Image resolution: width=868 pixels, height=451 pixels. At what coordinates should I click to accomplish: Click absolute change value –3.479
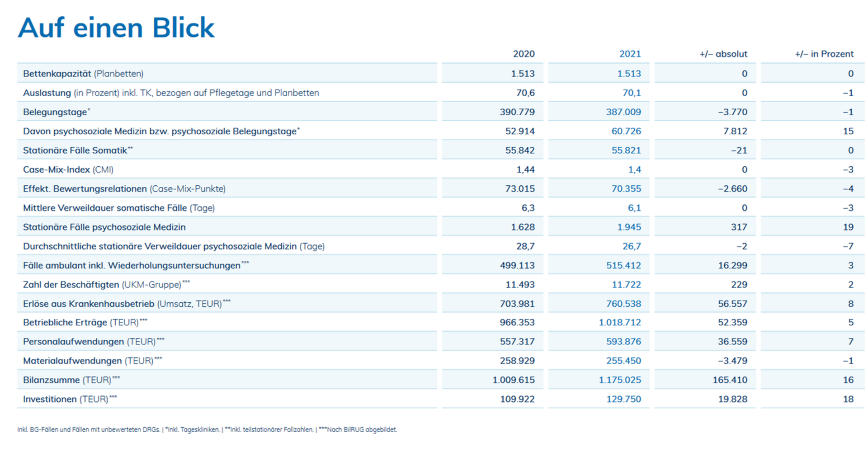coord(732,361)
